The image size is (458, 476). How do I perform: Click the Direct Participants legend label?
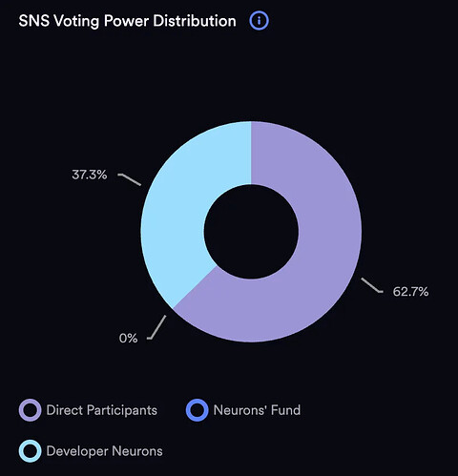[102, 410]
